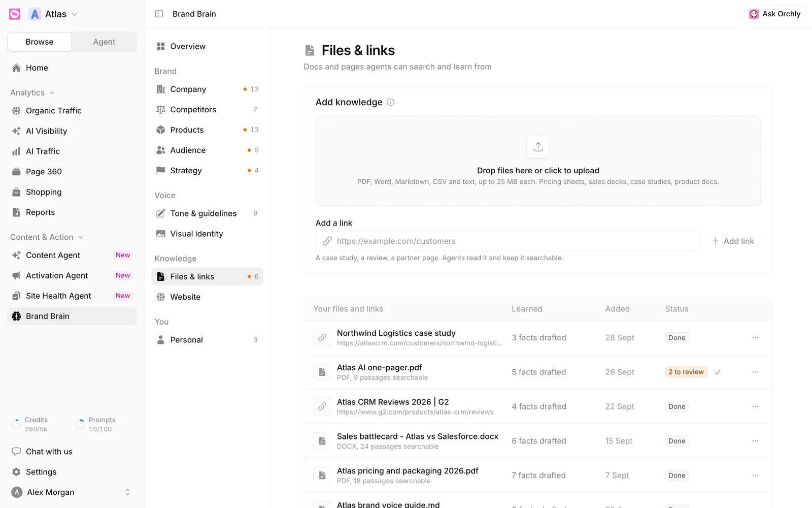Open AI Visibility analytics

point(72,131)
